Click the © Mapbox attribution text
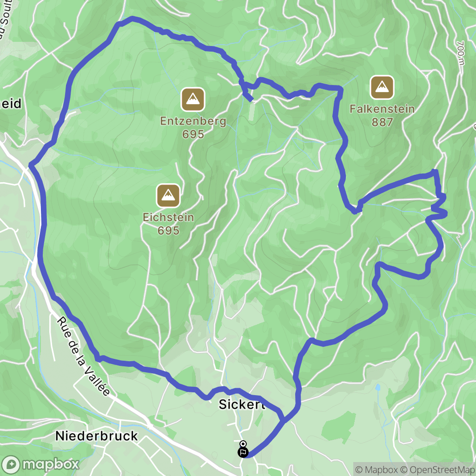Image resolution: width=476 pixels, height=476 pixels. point(377,469)
